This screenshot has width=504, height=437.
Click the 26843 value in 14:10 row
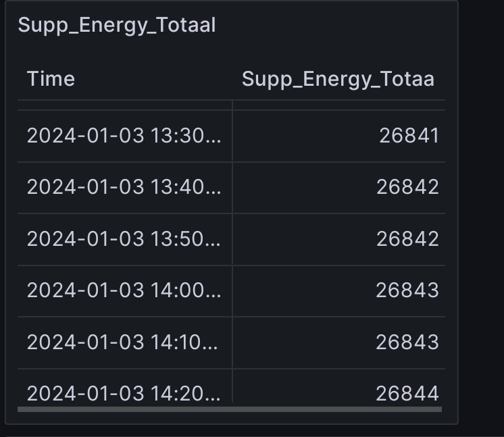tap(339, 343)
